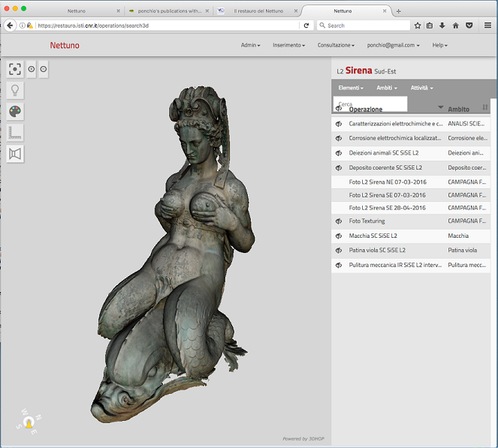Click the compass orientation widget
Image resolution: width=498 pixels, height=448 pixels.
29,423
